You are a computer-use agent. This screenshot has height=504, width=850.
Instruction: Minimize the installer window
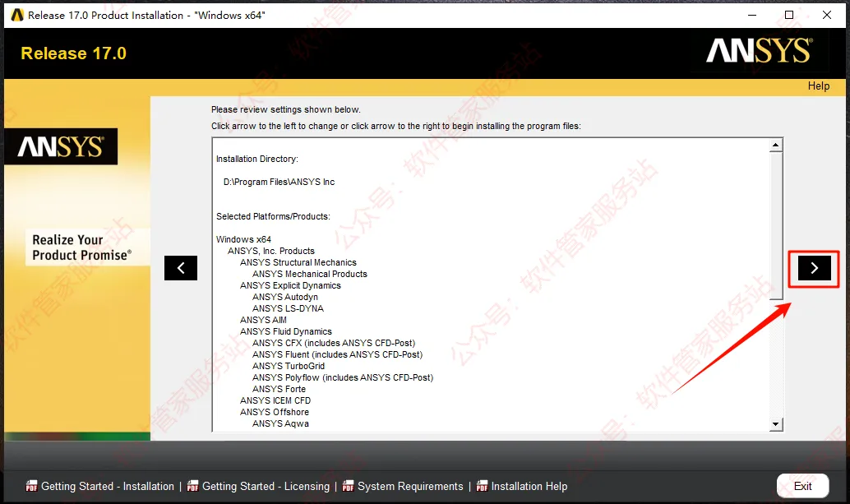pyautogui.click(x=752, y=15)
